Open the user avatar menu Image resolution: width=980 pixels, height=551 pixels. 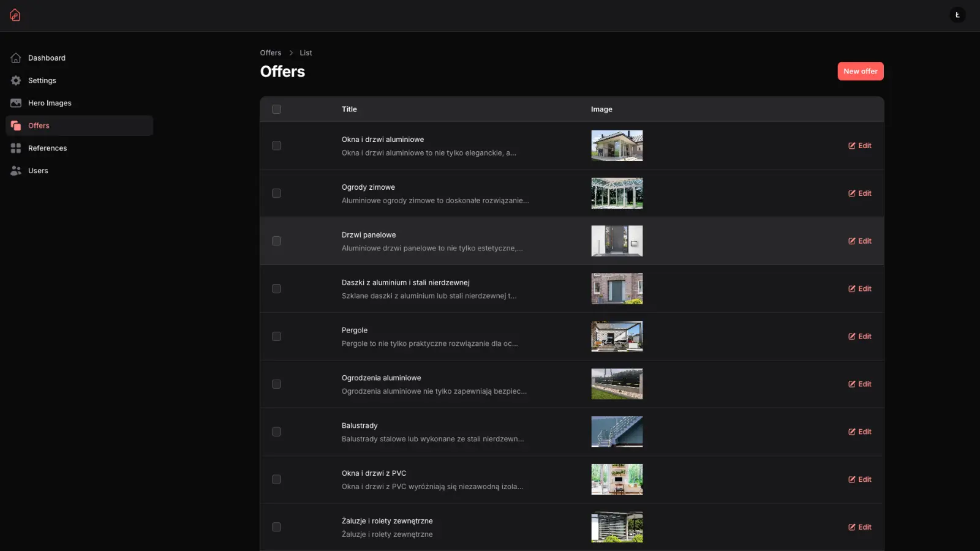[957, 15]
